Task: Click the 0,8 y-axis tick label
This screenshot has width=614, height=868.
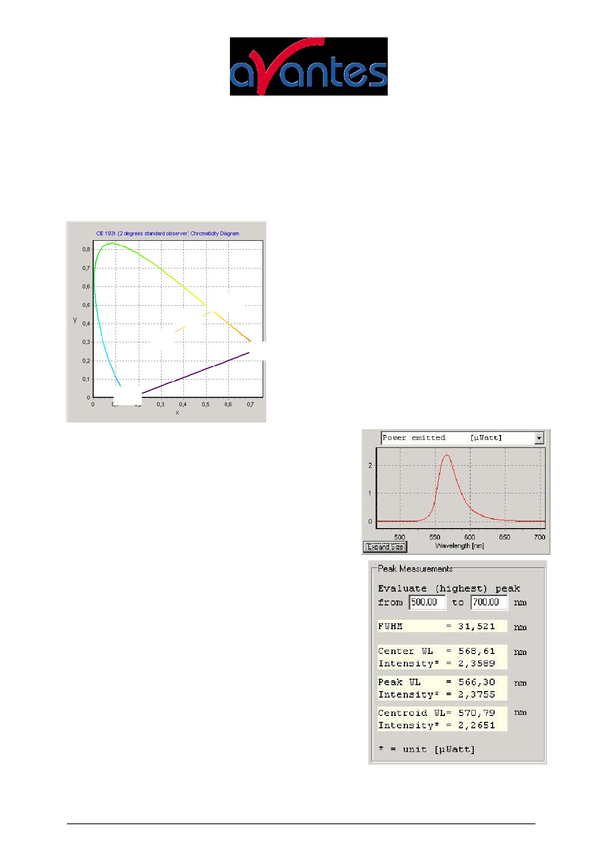Action: click(x=86, y=250)
